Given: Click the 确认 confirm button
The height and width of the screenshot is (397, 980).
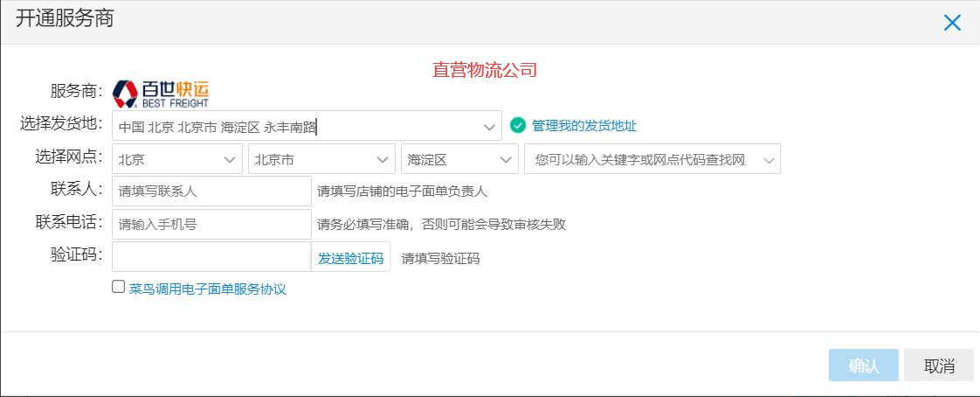Looking at the screenshot, I should (x=863, y=366).
